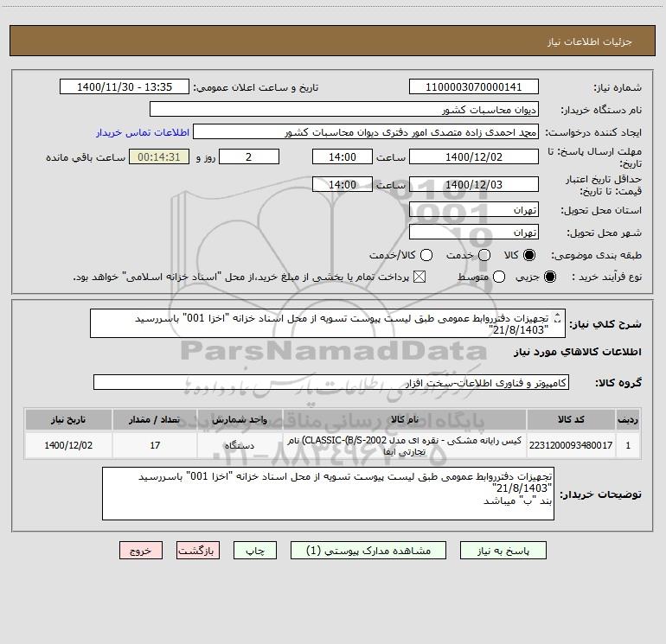Image resolution: width=666 pixels, height=644 pixels.
Task: Click the ردیف column header
Action: tap(628, 420)
